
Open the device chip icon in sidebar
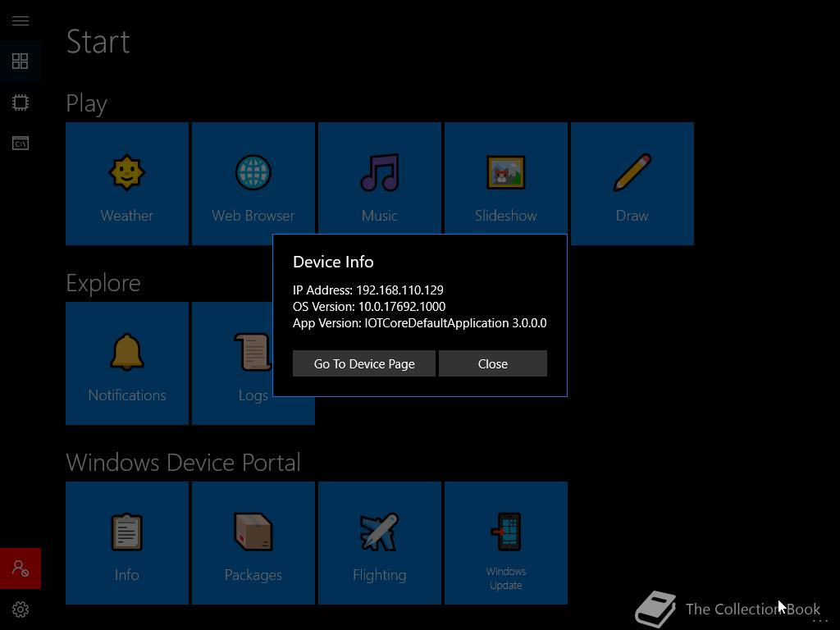21,102
